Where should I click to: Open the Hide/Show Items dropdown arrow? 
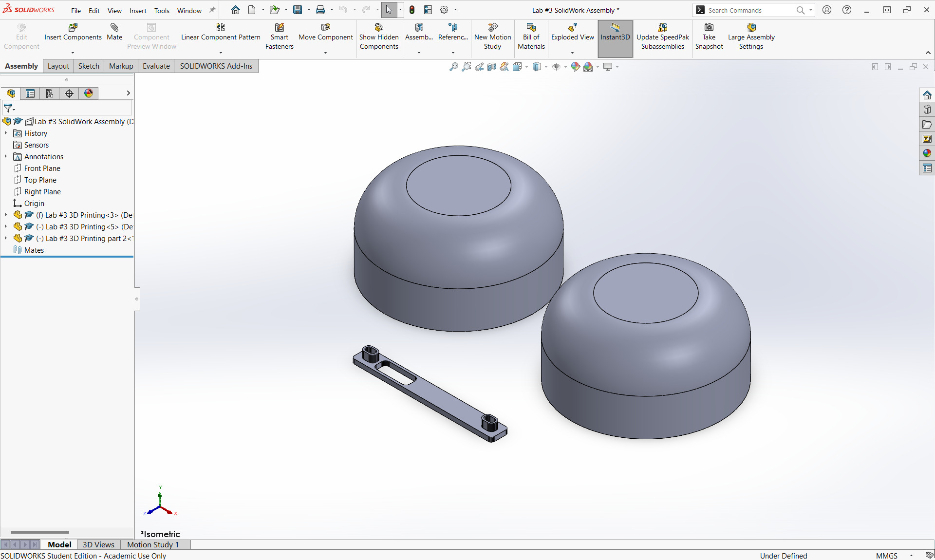coord(565,67)
